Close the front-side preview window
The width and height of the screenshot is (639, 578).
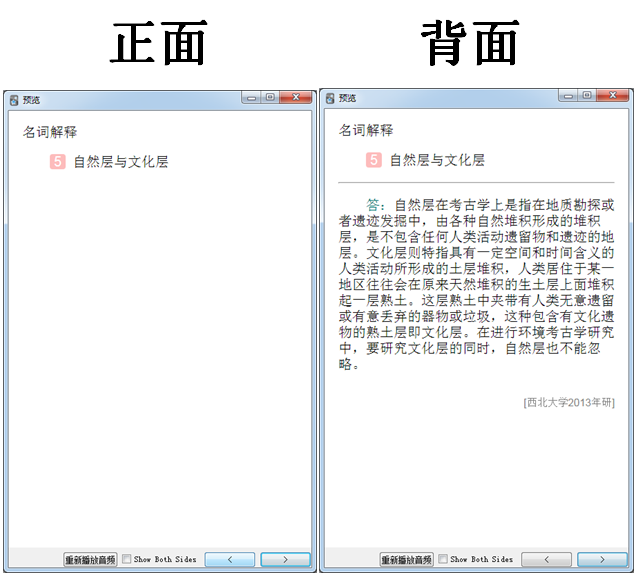point(296,97)
